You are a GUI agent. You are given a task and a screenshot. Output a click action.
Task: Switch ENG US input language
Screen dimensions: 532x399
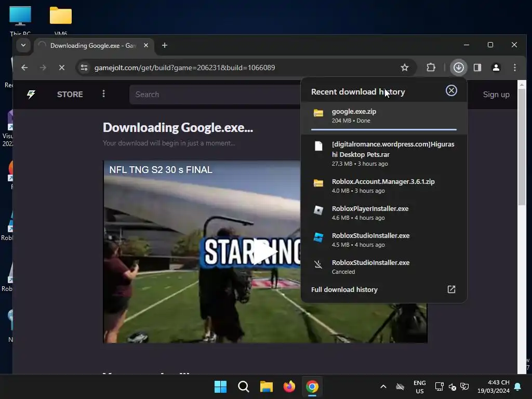tap(420, 387)
